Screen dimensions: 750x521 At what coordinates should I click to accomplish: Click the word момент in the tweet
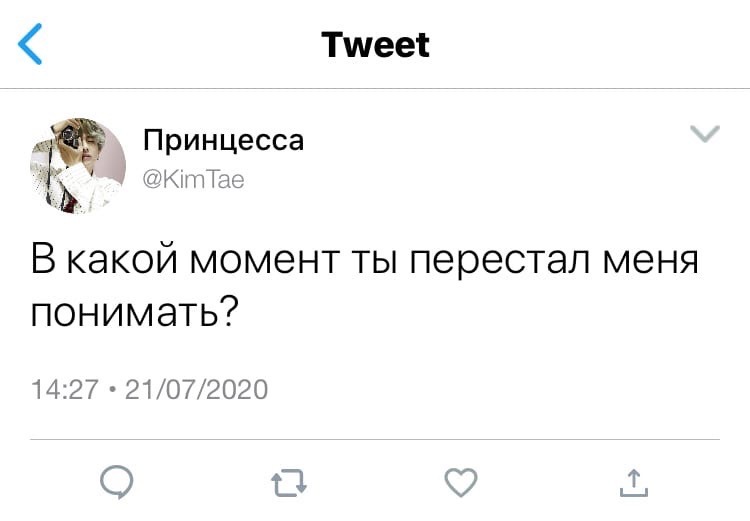pyautogui.click(x=265, y=261)
